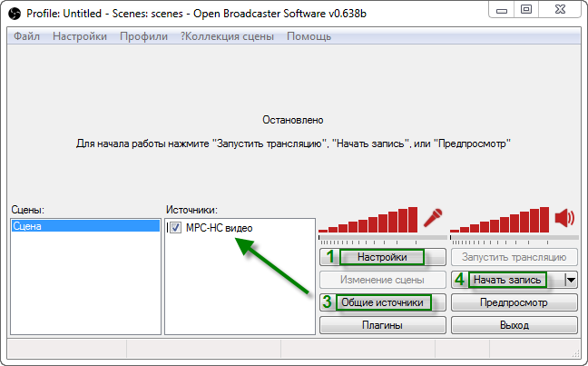The height and width of the screenshot is (366, 588).
Task: Click the OBS logo in title bar
Action: 15,12
